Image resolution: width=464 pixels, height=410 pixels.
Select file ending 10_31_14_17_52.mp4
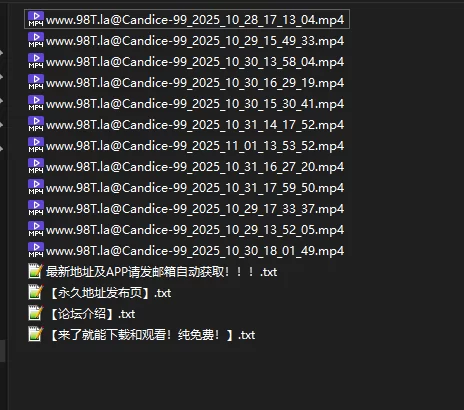click(195, 125)
